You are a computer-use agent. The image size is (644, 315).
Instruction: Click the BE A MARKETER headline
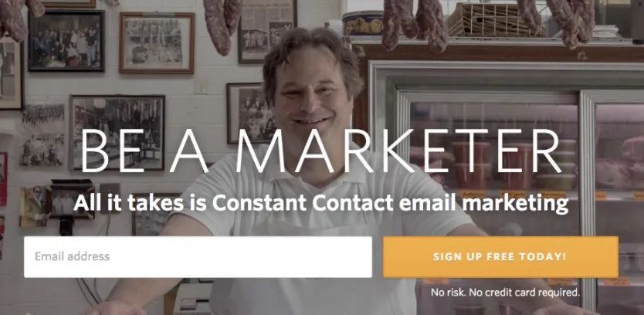320,151
